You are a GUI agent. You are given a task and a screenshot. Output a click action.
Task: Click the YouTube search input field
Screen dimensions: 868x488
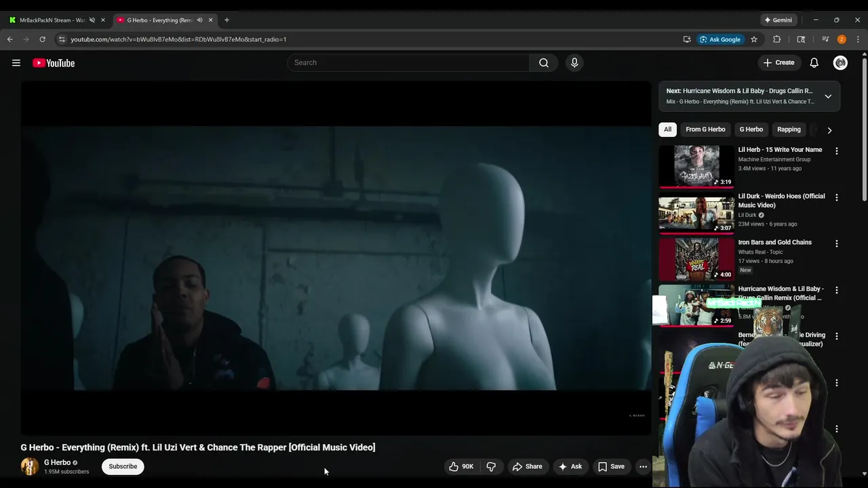point(408,62)
